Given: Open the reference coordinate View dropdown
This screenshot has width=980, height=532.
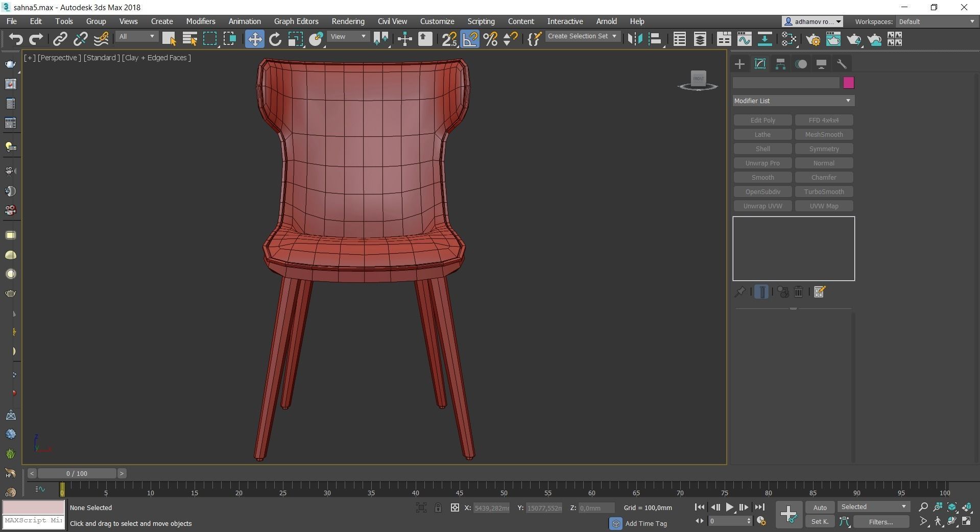Looking at the screenshot, I should tap(348, 36).
